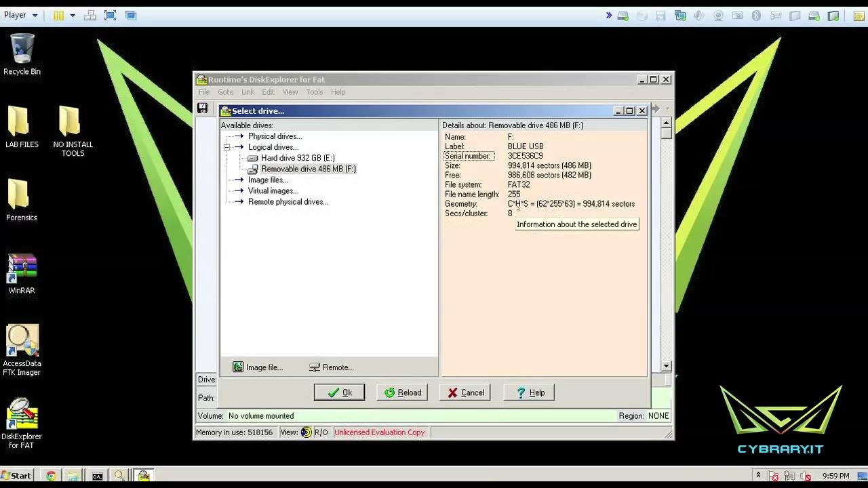
Task: Click the Memory in use: 518156 status text
Action: [x=234, y=432]
